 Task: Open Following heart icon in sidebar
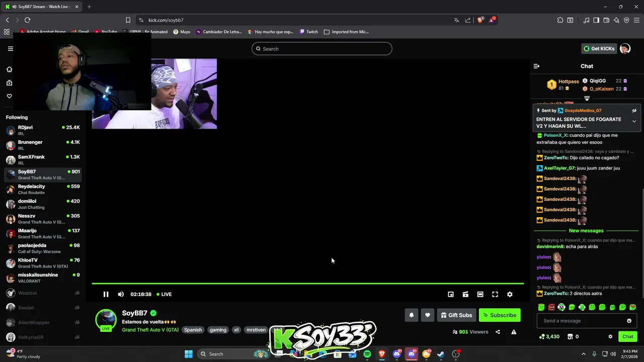click(9, 96)
